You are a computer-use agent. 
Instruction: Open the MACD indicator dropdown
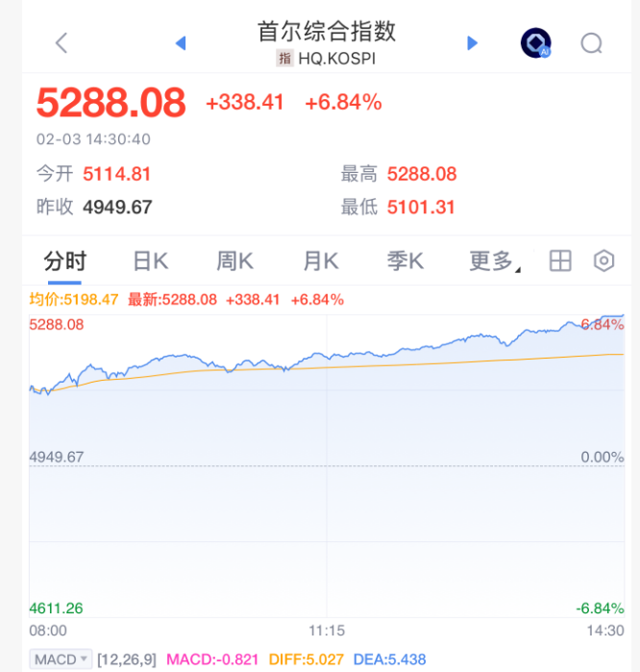[x=62, y=659]
